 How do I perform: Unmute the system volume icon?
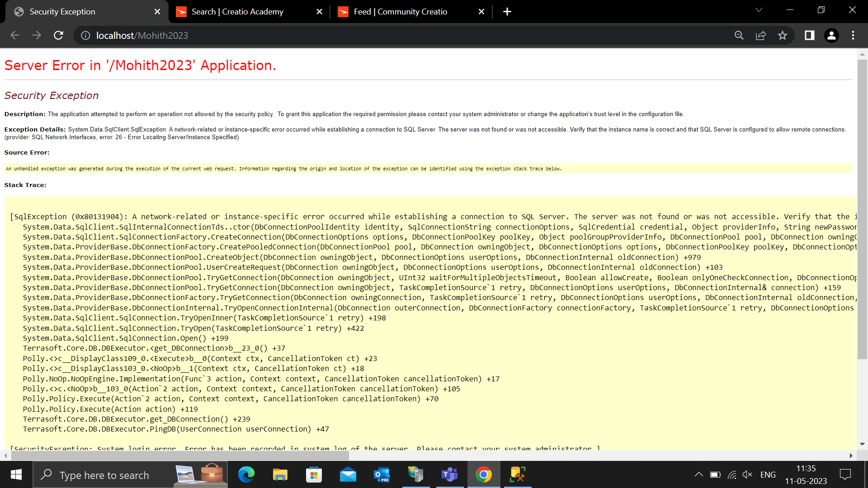pyautogui.click(x=747, y=474)
